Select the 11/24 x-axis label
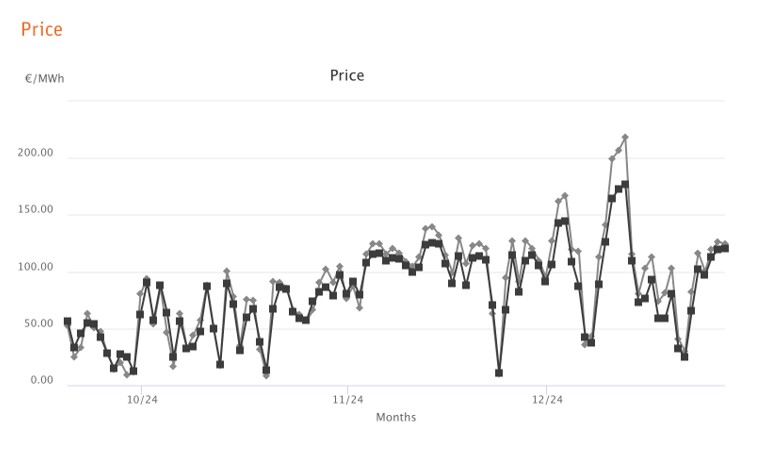Screen dimensions: 771x451 point(348,399)
